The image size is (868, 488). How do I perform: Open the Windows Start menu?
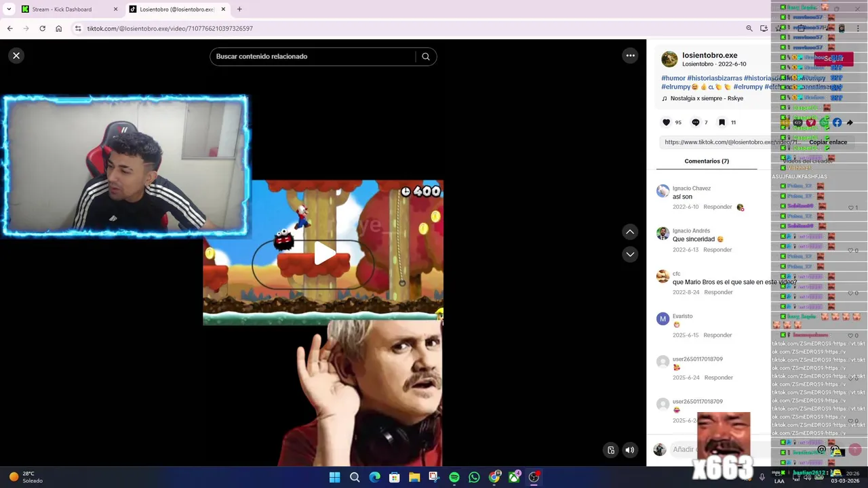(x=334, y=477)
